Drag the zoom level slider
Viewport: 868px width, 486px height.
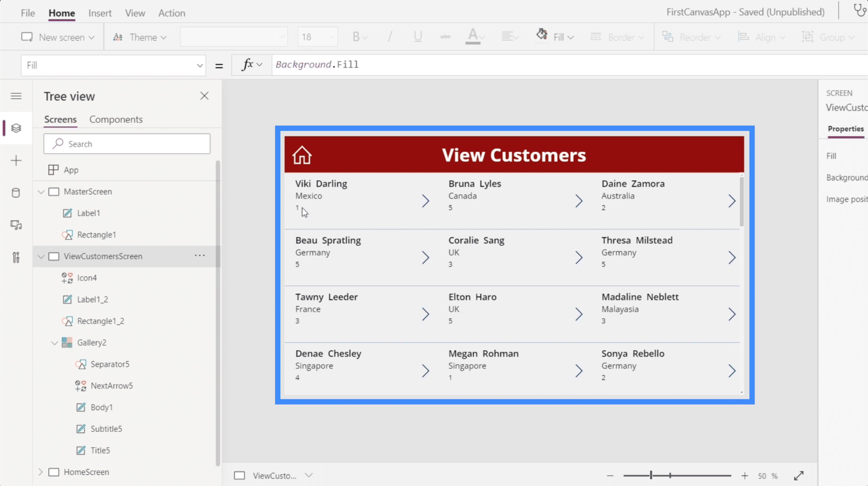[650, 475]
